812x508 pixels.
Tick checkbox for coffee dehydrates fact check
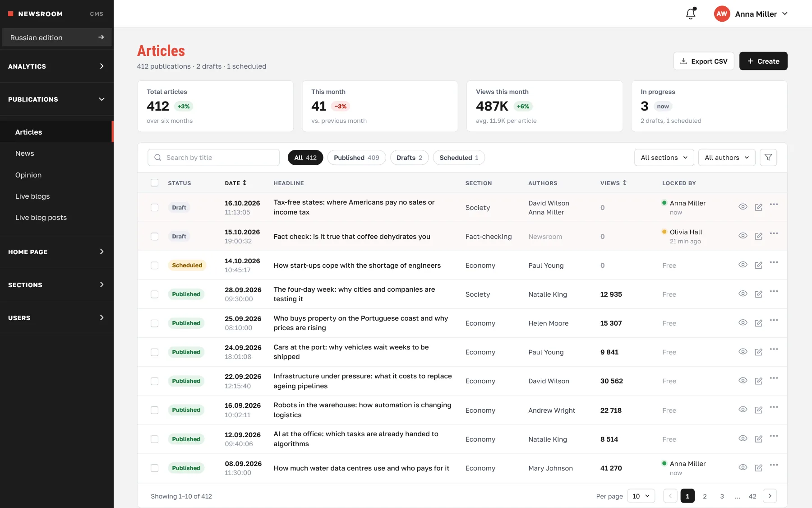(x=155, y=237)
